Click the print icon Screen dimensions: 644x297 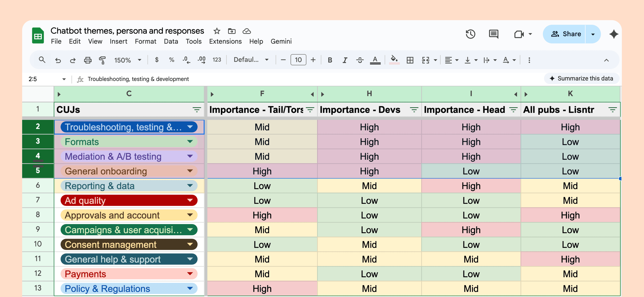tap(88, 60)
